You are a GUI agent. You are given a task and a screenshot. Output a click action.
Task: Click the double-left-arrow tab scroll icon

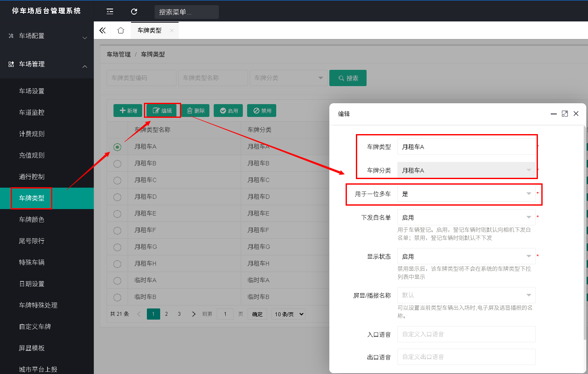pyautogui.click(x=102, y=30)
